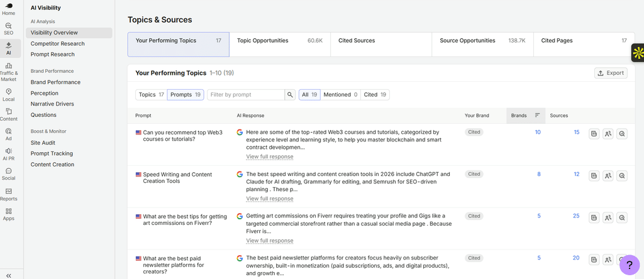Select Your Performing Topics tab
This screenshot has width=644, height=279.
click(178, 45)
